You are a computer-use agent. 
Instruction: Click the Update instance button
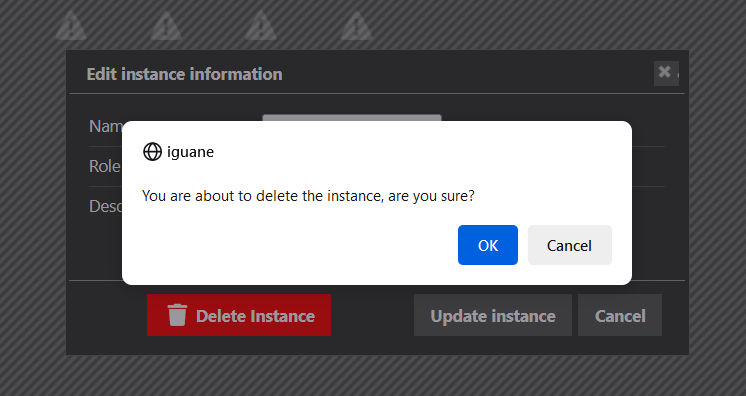(493, 315)
